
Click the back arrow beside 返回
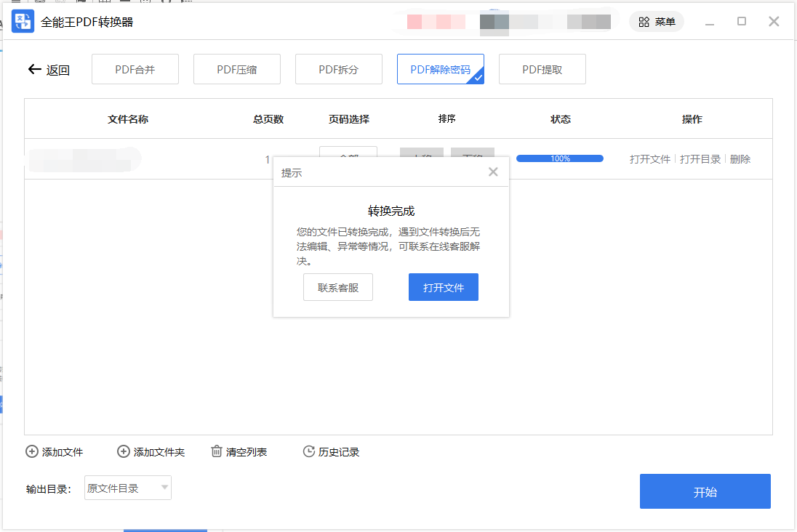(34, 68)
